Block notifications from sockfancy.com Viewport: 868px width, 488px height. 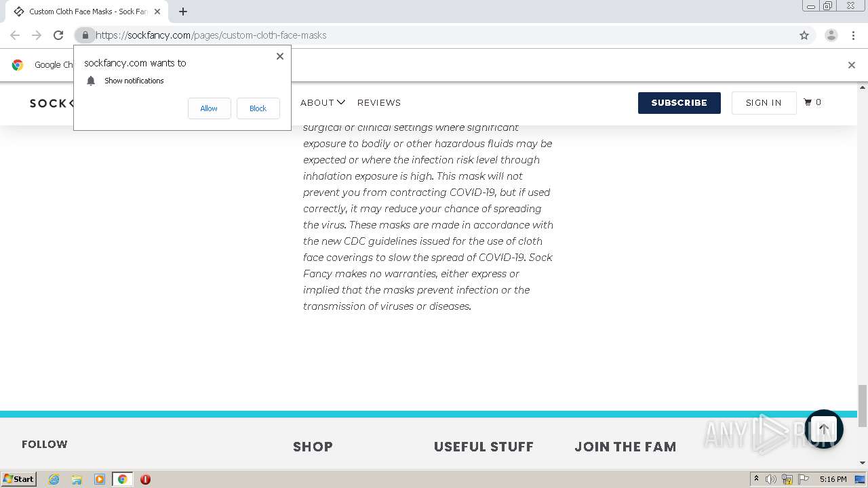click(x=258, y=108)
